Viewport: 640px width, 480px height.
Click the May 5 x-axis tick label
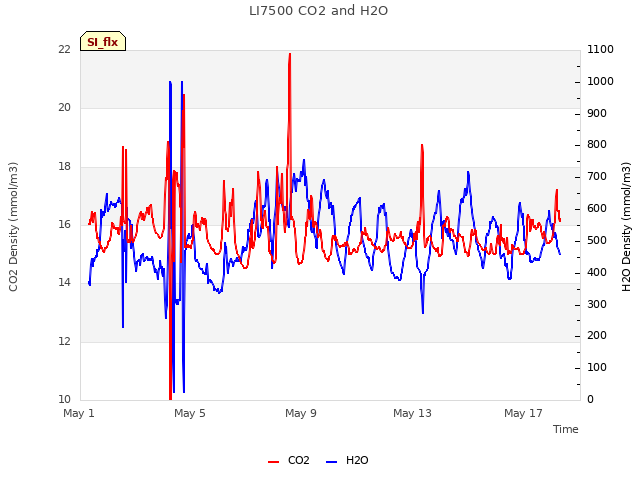tap(190, 413)
